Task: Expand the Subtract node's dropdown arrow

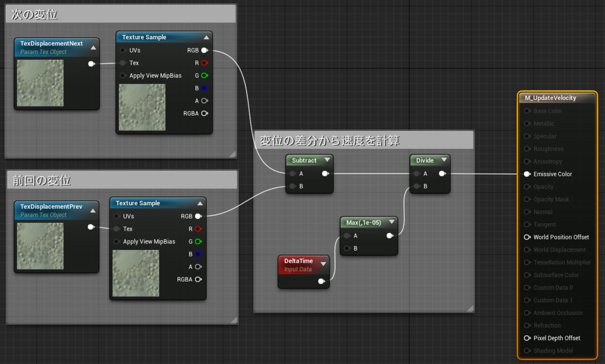Action: tap(327, 160)
